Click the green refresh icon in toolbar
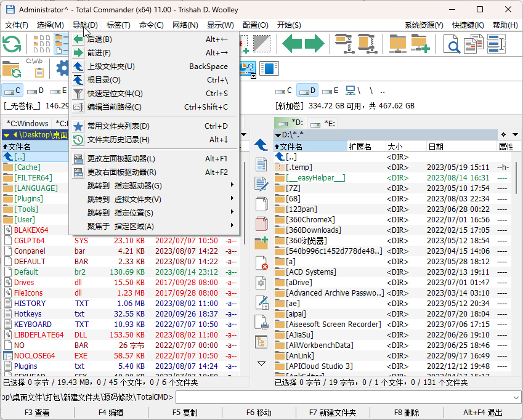This screenshot has width=523, height=420. 12,44
